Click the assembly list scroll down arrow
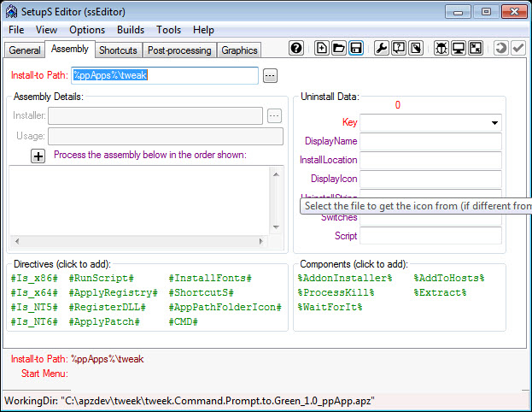 [x=276, y=227]
